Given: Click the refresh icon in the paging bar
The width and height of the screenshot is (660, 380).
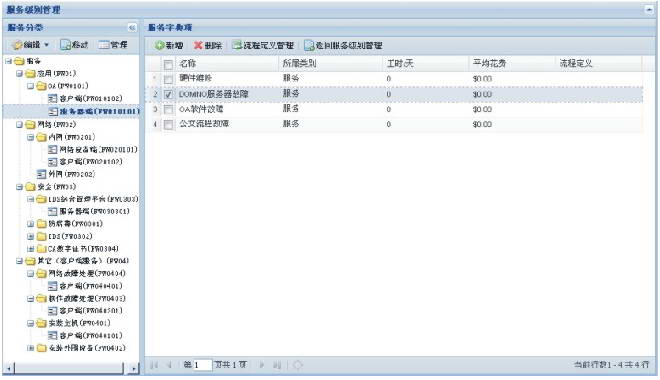Looking at the screenshot, I should point(298,365).
